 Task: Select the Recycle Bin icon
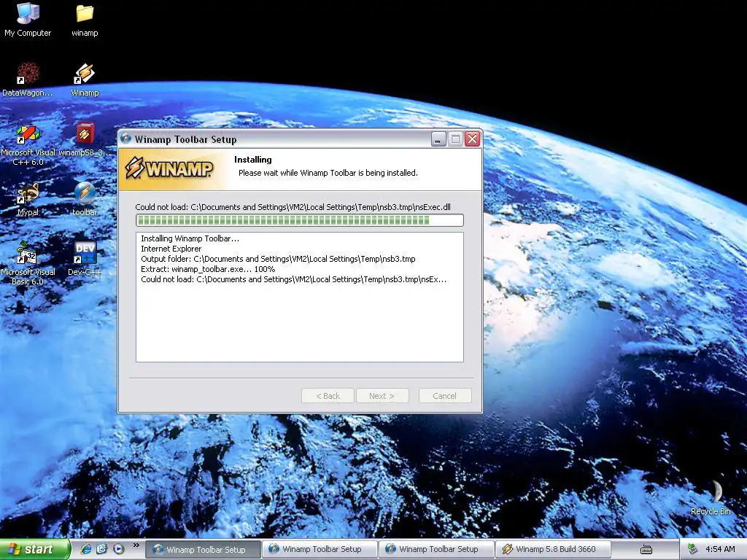pos(711,497)
